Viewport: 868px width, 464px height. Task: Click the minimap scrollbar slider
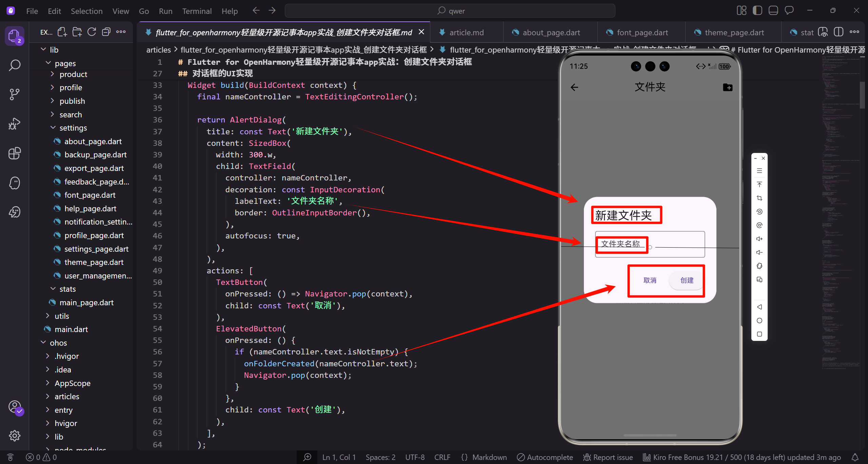pyautogui.click(x=862, y=95)
